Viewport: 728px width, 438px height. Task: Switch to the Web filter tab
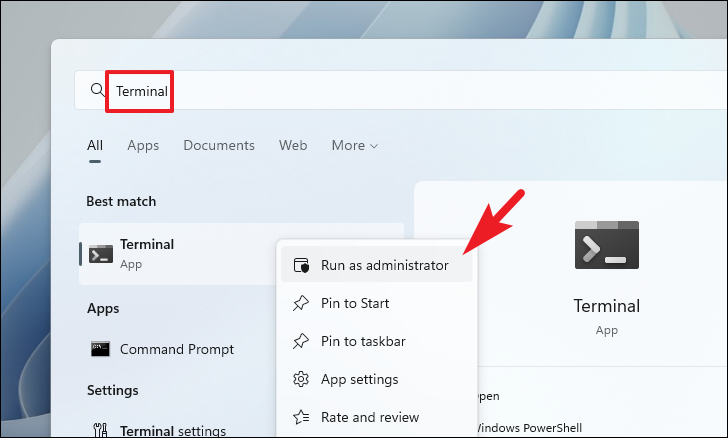pos(293,145)
